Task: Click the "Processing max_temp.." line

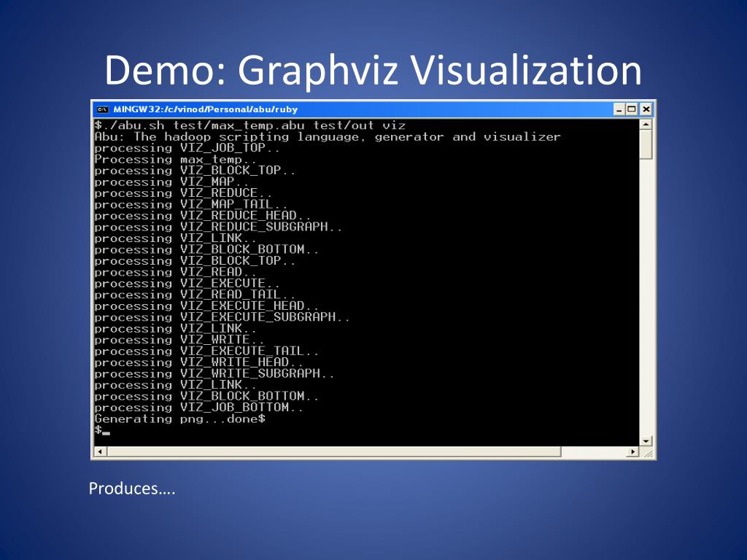Action: pyautogui.click(x=175, y=160)
